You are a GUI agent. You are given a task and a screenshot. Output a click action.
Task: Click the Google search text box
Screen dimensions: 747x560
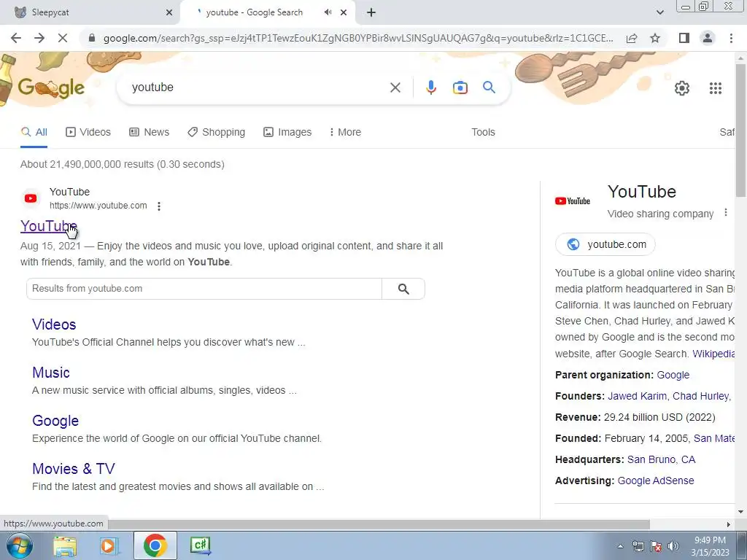(258, 87)
